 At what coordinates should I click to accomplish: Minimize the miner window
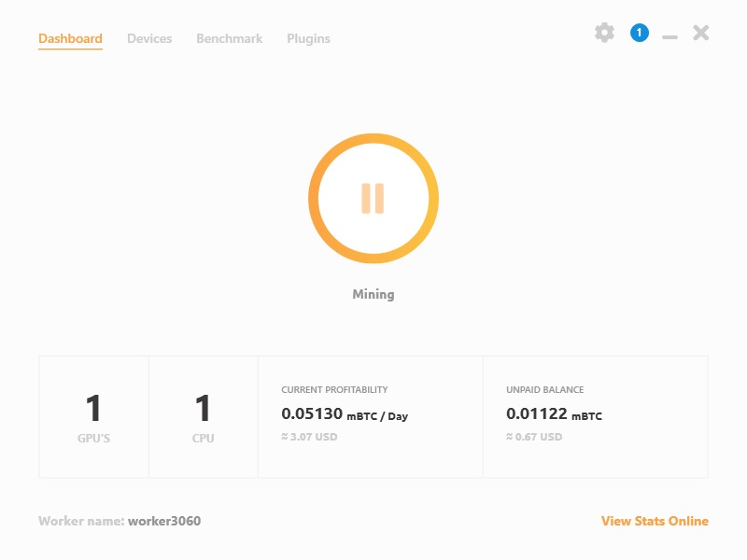click(669, 36)
